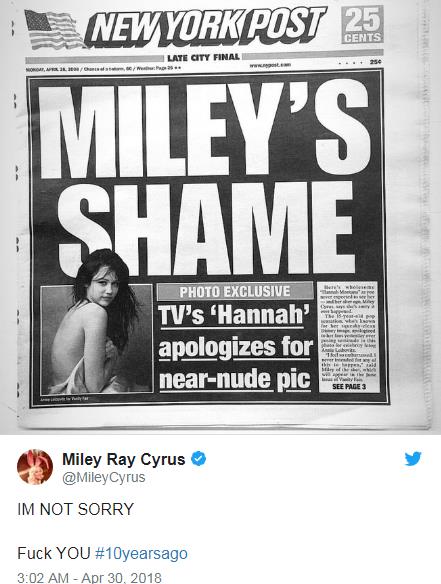Open tweet timestamp 3:02 AM Apr 30, 2018
Screen dimensions: 441x584
[x=89, y=578]
